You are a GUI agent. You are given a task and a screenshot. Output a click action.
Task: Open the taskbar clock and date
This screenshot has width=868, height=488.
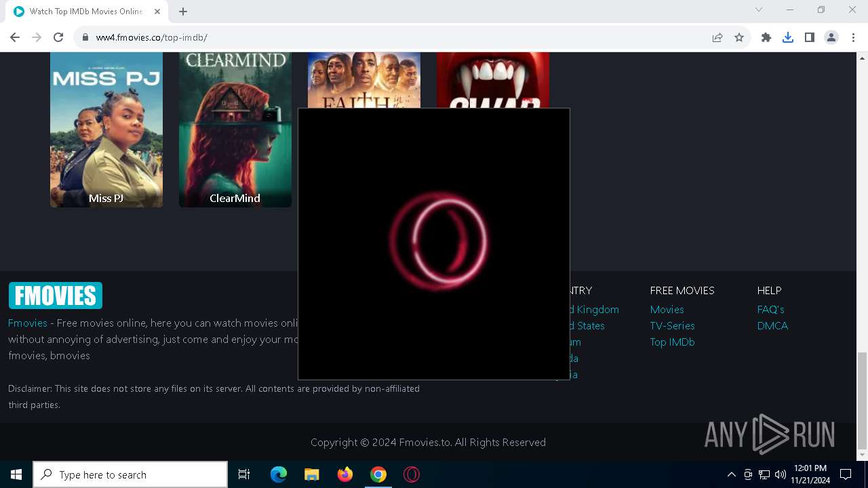click(810, 474)
